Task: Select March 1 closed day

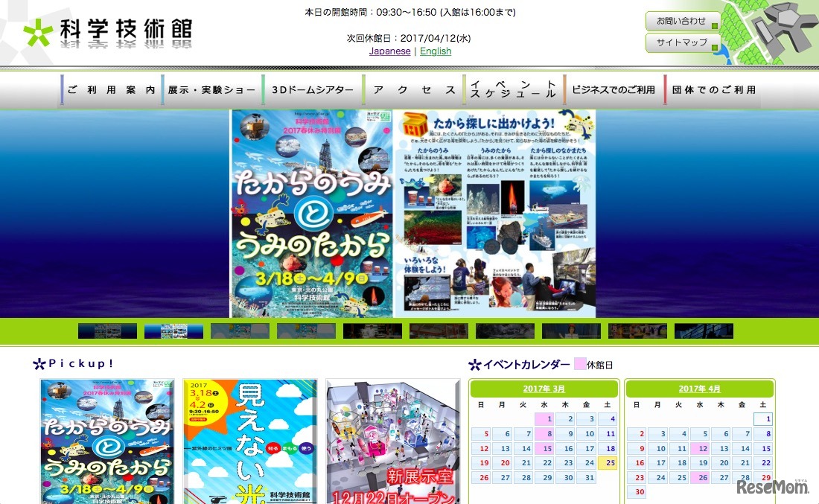Action: coord(544,419)
